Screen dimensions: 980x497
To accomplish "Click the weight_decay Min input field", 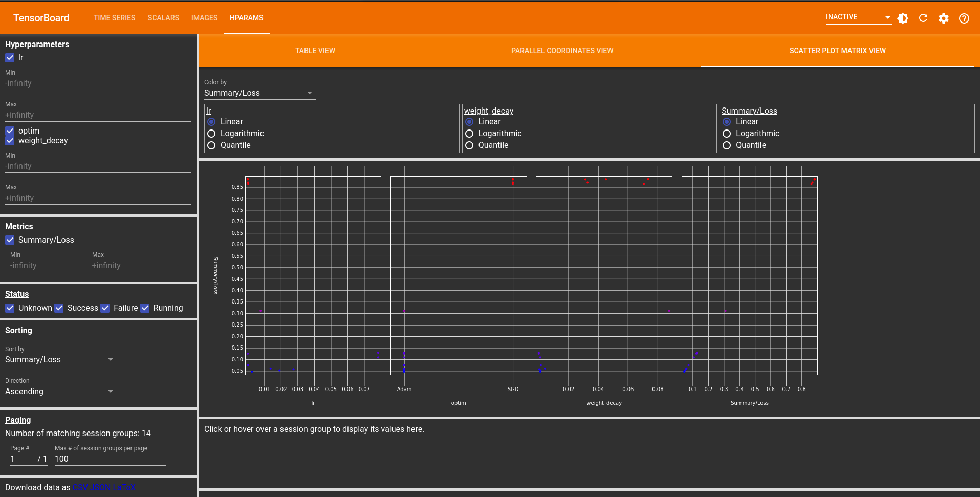I will pyautogui.click(x=98, y=166).
